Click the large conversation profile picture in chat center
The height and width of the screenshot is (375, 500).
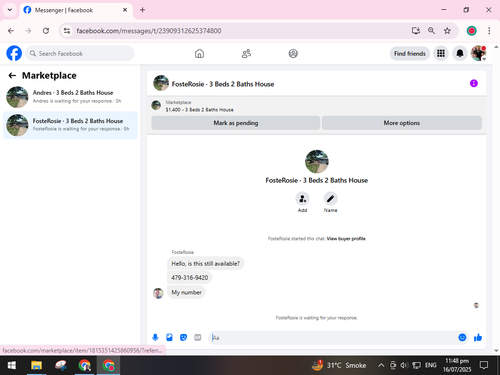[317, 161]
